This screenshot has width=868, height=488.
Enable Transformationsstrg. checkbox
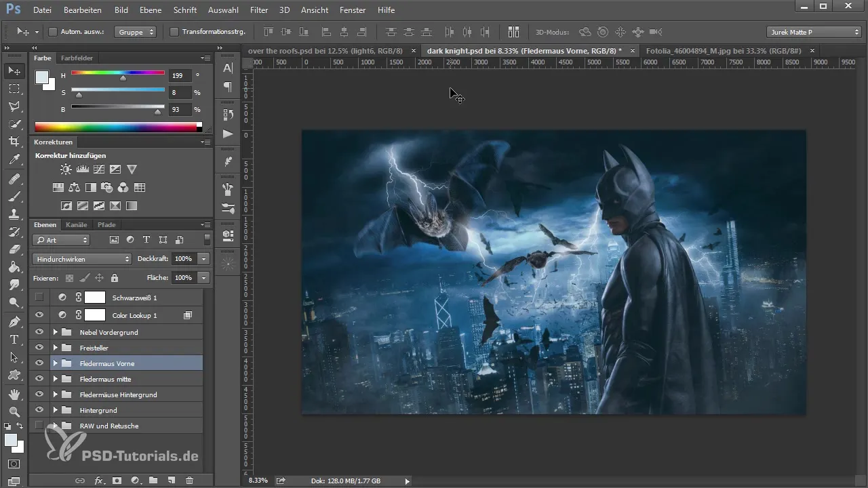click(174, 32)
